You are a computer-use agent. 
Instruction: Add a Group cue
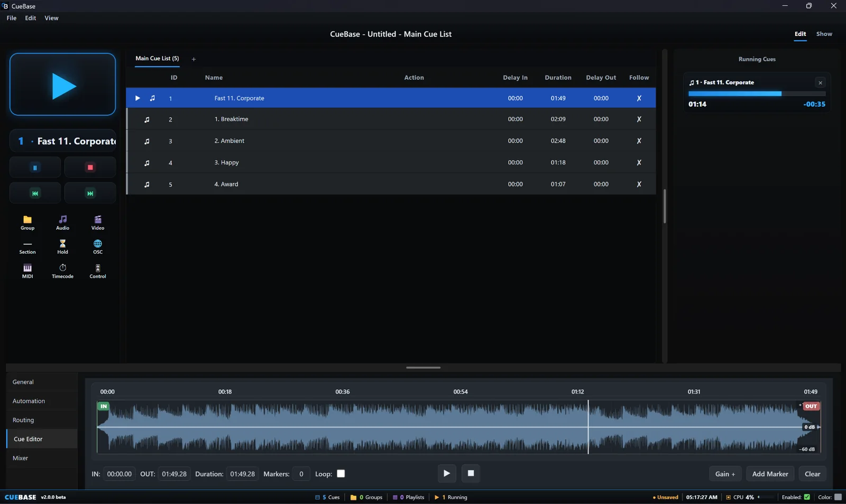coord(27,223)
